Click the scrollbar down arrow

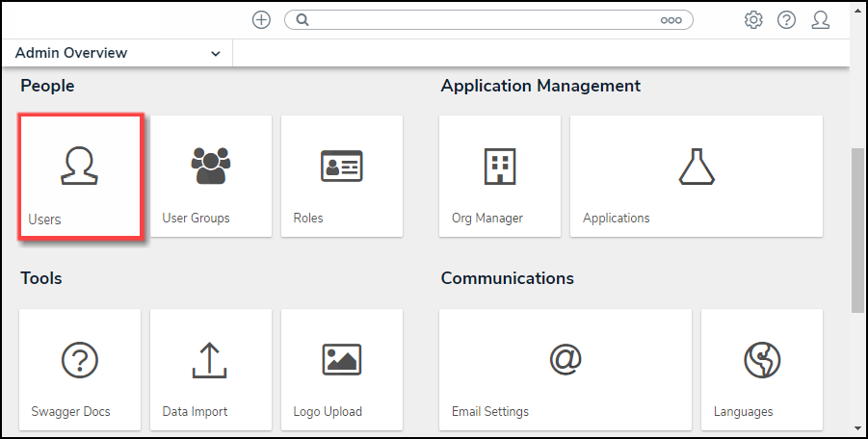pyautogui.click(x=857, y=428)
